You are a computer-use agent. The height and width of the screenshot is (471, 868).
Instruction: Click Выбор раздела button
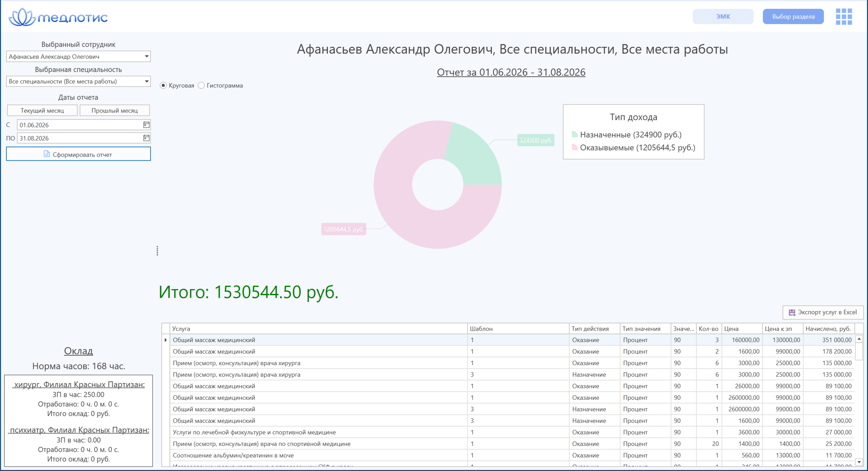[793, 16]
